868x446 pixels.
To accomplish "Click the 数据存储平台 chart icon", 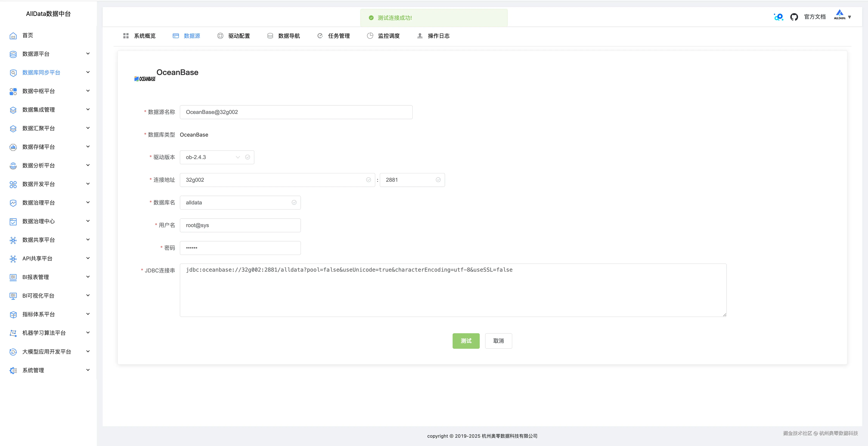I will click(13, 147).
